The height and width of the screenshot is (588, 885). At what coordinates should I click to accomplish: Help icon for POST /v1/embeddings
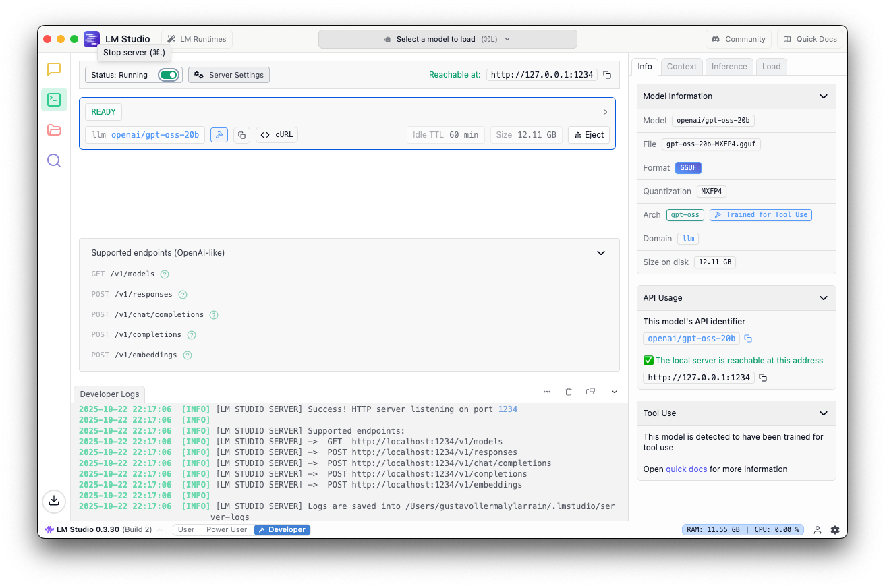(x=188, y=355)
